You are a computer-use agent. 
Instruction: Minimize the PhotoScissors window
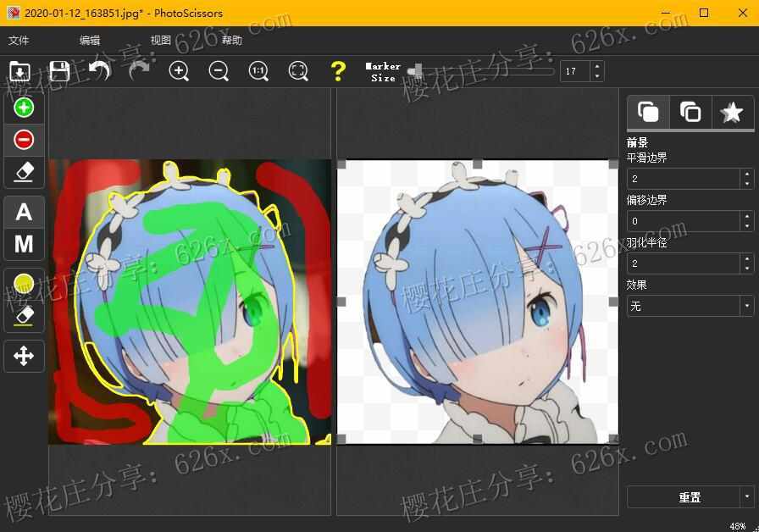coord(666,13)
